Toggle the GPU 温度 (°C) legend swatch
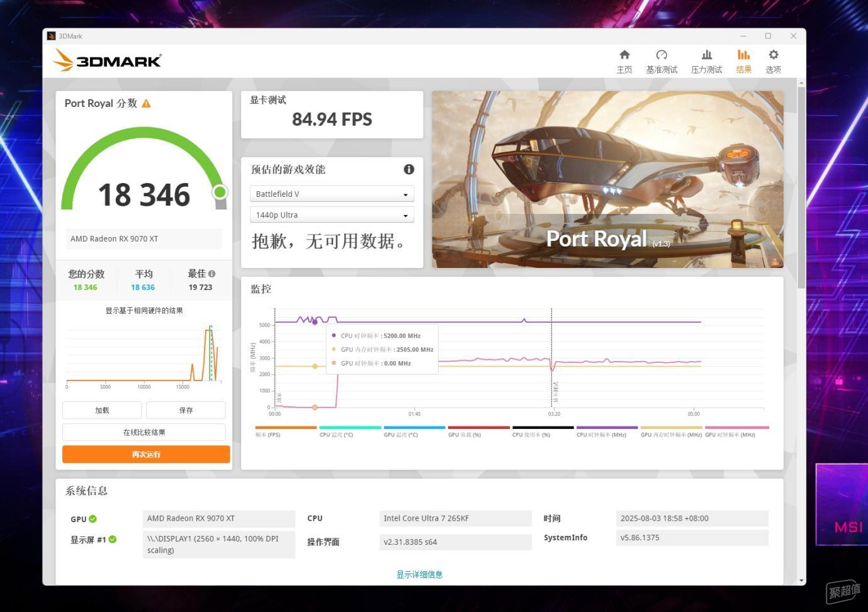 click(x=414, y=428)
